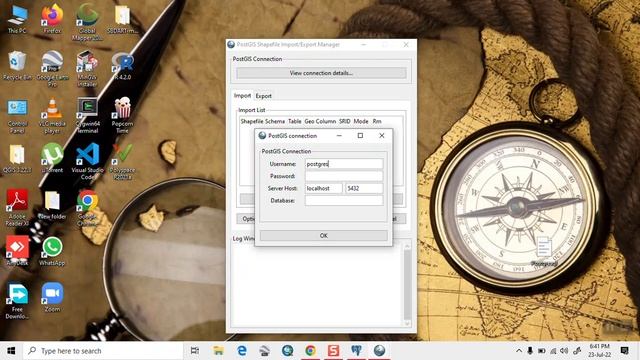Click the taskbar search box
This screenshot has height=360, width=640.
click(102, 351)
